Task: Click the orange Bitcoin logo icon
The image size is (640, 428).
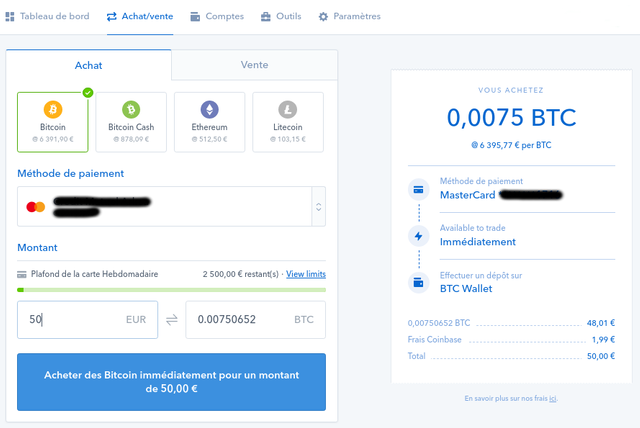Action: pos(53,109)
